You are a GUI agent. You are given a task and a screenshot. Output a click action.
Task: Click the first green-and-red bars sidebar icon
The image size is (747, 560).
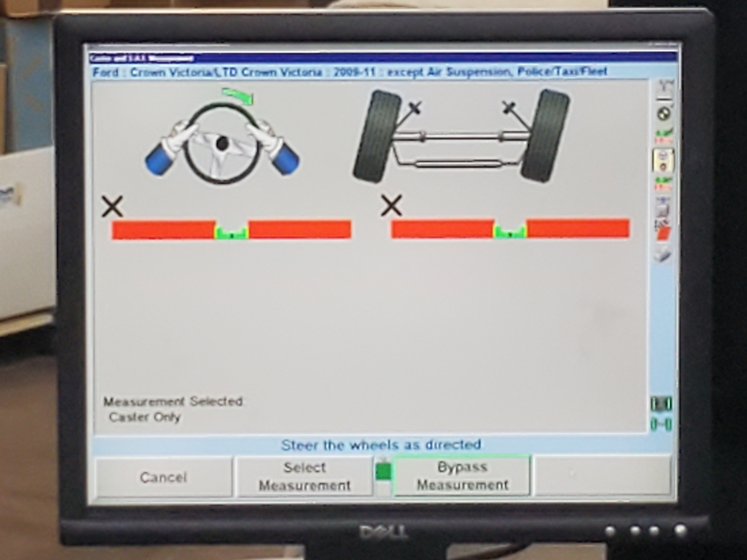coord(664,136)
